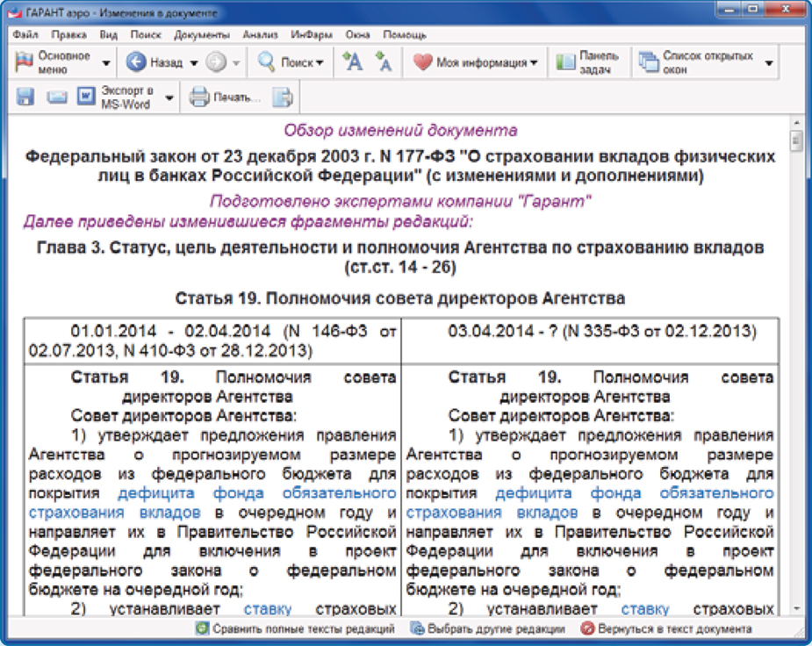
Task: Click the print preview icon
Action: 282,97
